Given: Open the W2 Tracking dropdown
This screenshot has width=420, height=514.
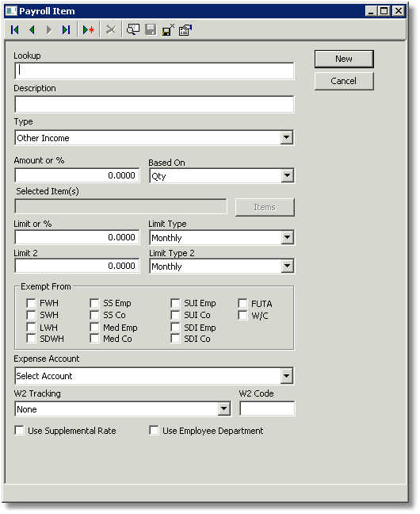Looking at the screenshot, I should (x=223, y=409).
